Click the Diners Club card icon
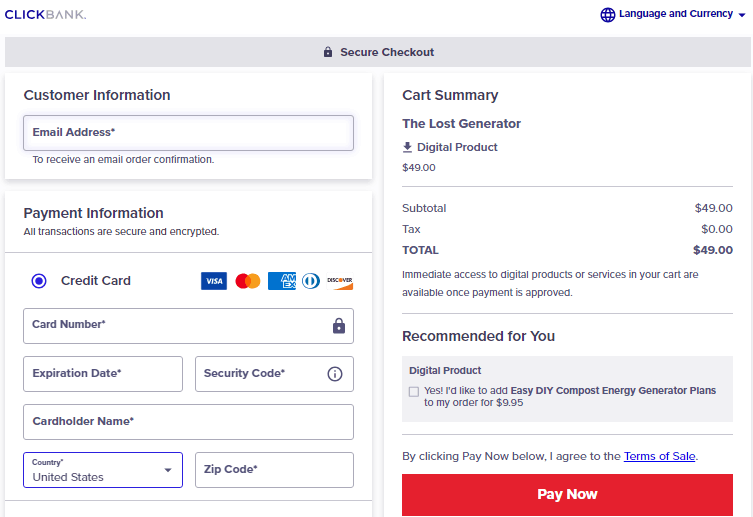This screenshot has width=753, height=517. 310,281
